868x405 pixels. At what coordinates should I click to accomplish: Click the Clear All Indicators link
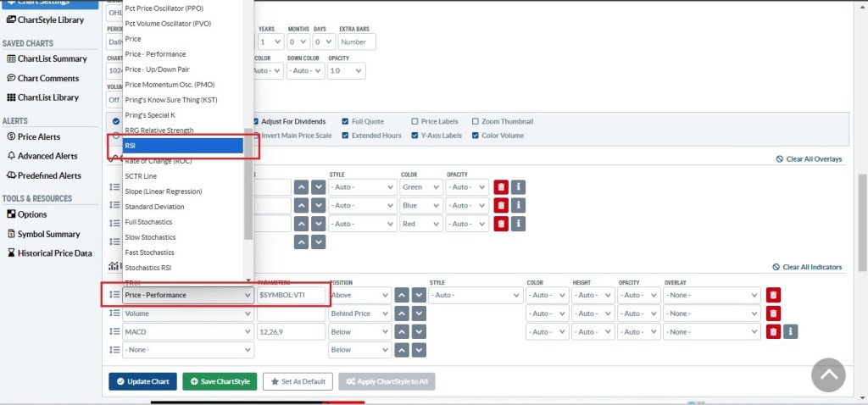pos(807,267)
